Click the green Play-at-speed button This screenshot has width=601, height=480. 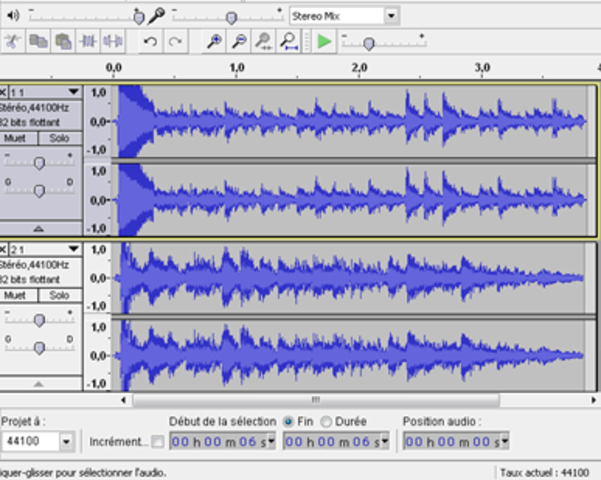click(324, 41)
